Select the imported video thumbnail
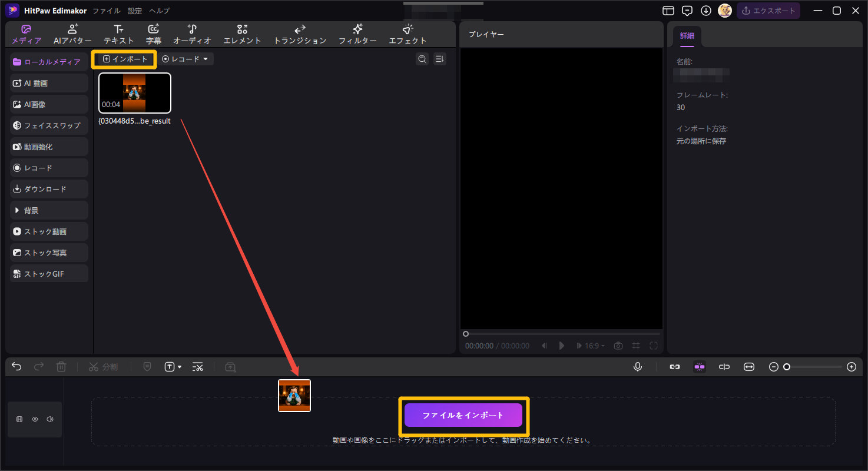 pos(135,93)
